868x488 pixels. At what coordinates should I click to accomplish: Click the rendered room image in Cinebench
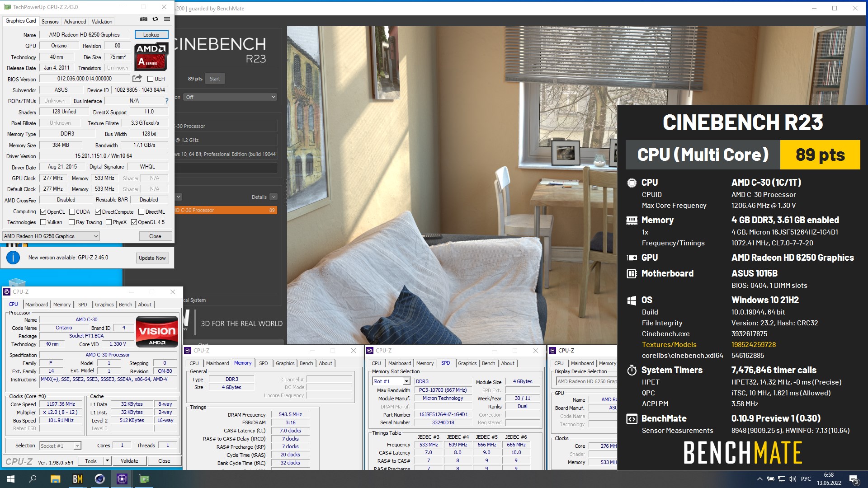(452, 185)
